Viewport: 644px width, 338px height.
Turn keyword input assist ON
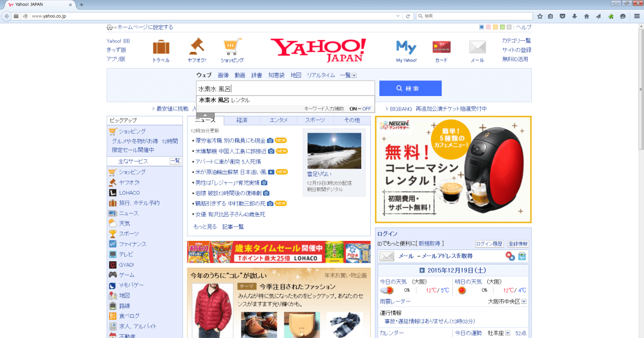point(353,109)
